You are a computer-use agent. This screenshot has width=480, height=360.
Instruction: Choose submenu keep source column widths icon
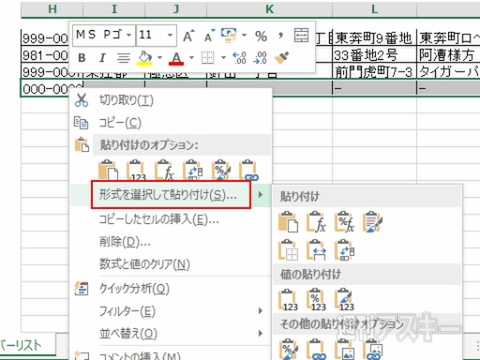pos(316,250)
